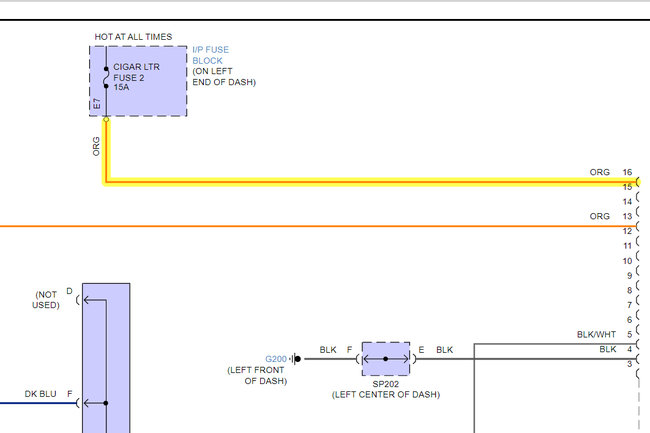
Task: Click the (LEFT CENTER OF DASH) text
Action: click(386, 394)
